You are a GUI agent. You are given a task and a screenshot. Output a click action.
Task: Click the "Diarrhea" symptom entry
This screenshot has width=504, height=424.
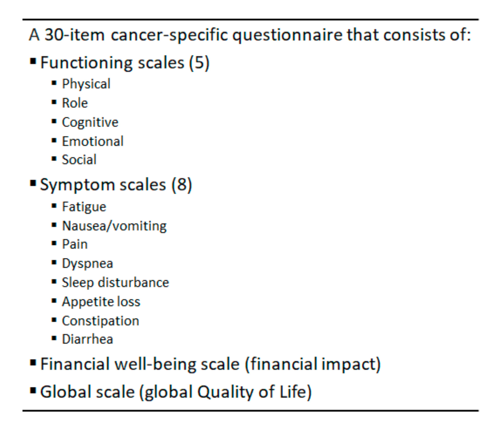coord(87,339)
